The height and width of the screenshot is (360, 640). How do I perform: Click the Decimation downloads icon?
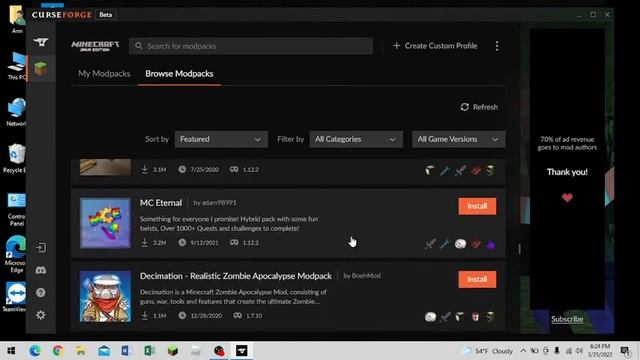point(144,316)
